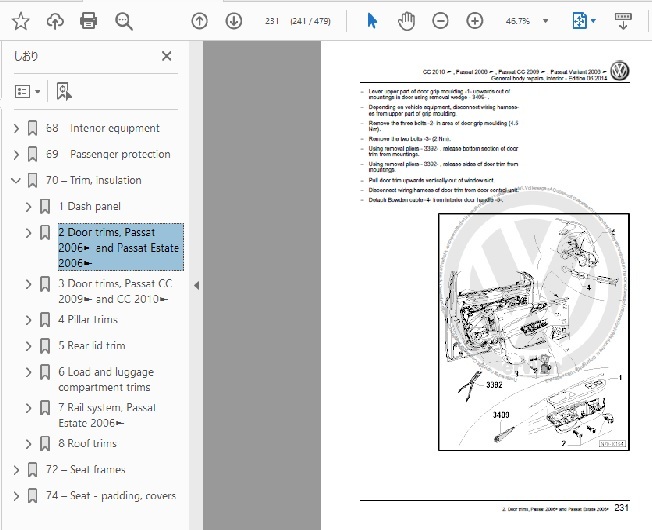652x530 pixels.
Task: Collapse the navigation pane with left arrow
Action: coord(196,285)
